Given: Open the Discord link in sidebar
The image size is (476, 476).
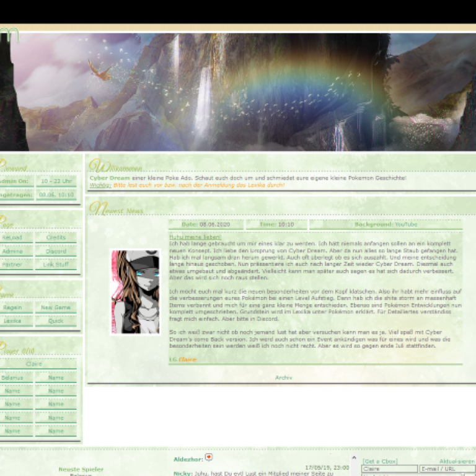Looking at the screenshot, I should pyautogui.click(x=56, y=252).
